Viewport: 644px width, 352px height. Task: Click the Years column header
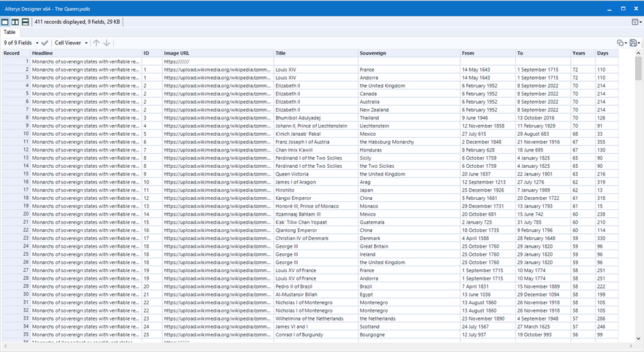[x=579, y=53]
